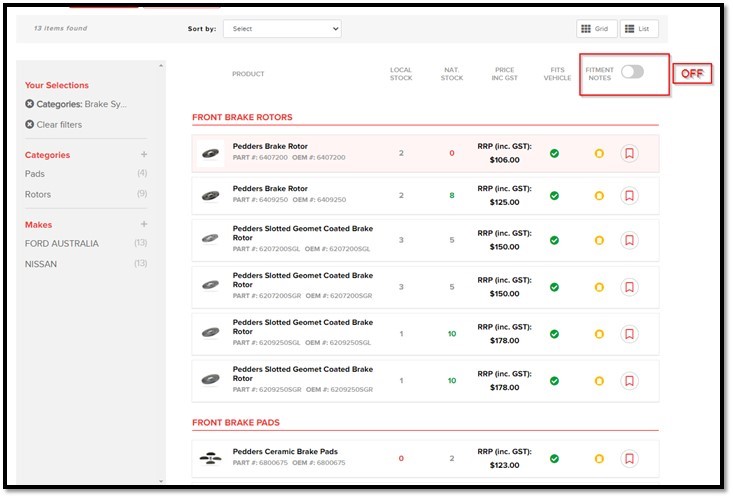Click fits-vehicle green check for rotor 6407200
This screenshot has width=733, height=498.
554,153
